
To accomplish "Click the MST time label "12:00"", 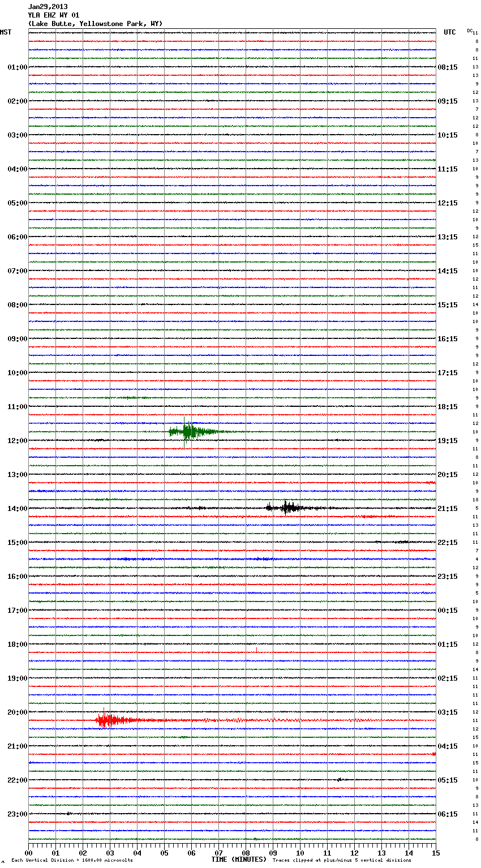I will 18,441.
